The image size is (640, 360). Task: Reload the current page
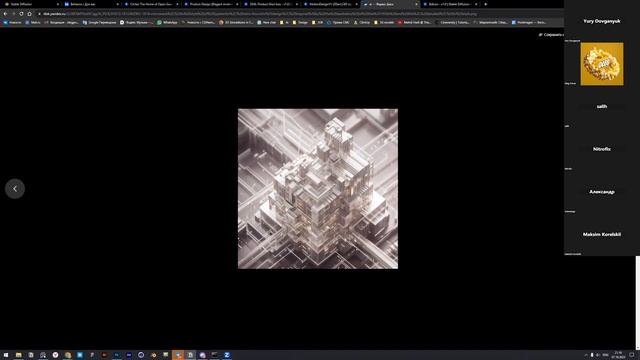(x=21, y=13)
